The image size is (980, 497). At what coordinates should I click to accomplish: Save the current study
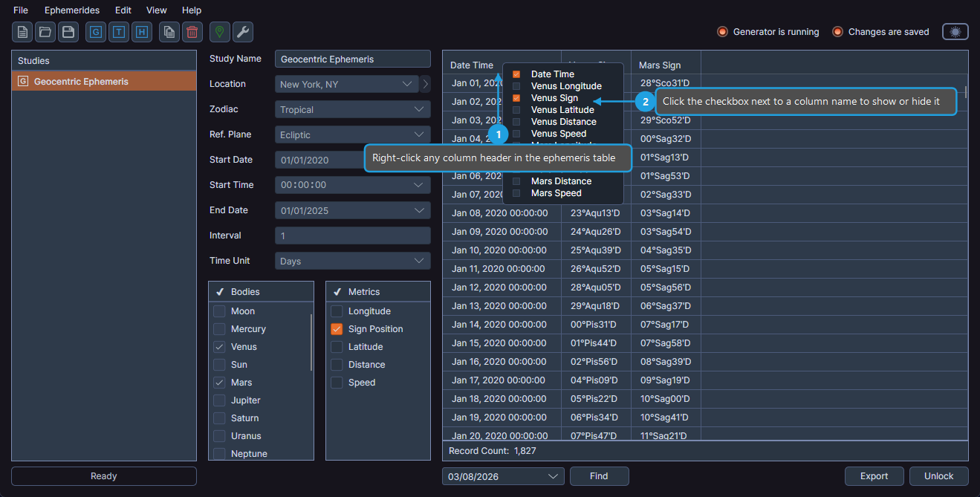tap(69, 32)
